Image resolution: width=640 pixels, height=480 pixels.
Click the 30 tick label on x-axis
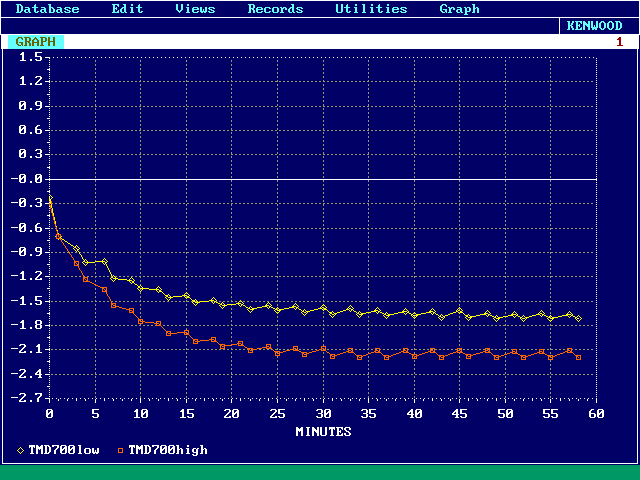(x=323, y=413)
